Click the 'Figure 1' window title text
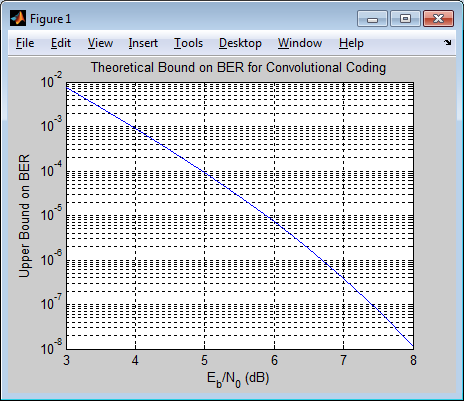Screen dimensions: 464x401 coord(51,19)
